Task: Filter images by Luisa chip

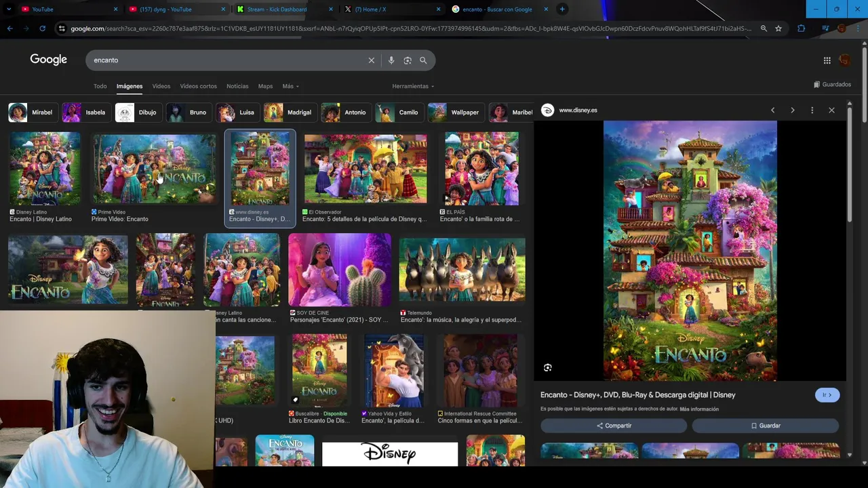Action: point(237,113)
